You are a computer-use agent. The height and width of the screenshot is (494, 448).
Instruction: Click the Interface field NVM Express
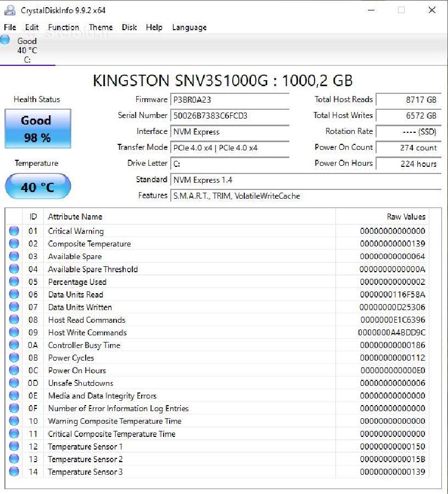(229, 131)
